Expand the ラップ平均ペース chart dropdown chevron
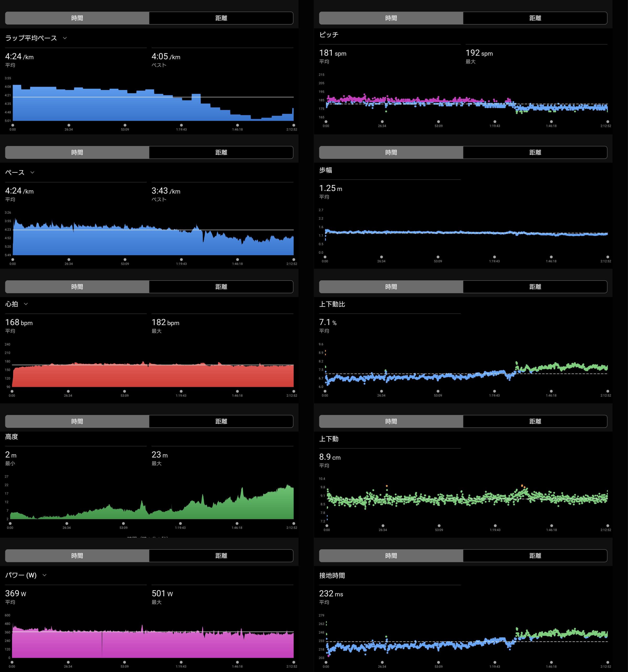Screen dimensions: 628x672 click(65, 38)
